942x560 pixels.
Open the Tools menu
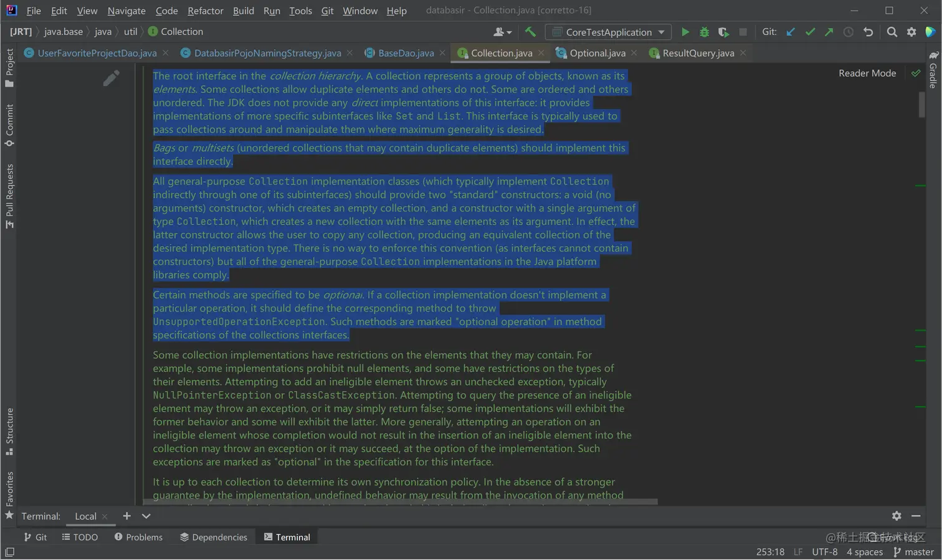pyautogui.click(x=300, y=11)
